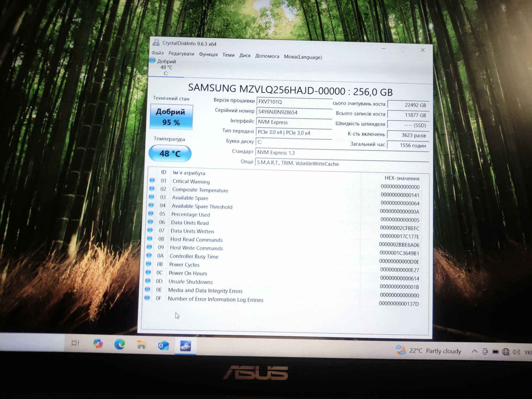Click the status dot for Data Units Read
532x399 pixels.
click(150, 222)
